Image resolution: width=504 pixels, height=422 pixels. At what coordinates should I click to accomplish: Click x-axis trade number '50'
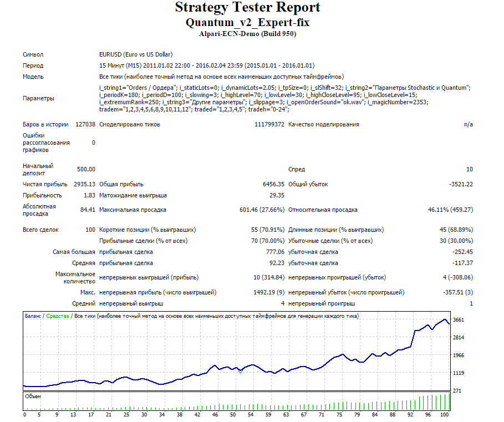pos(233,415)
